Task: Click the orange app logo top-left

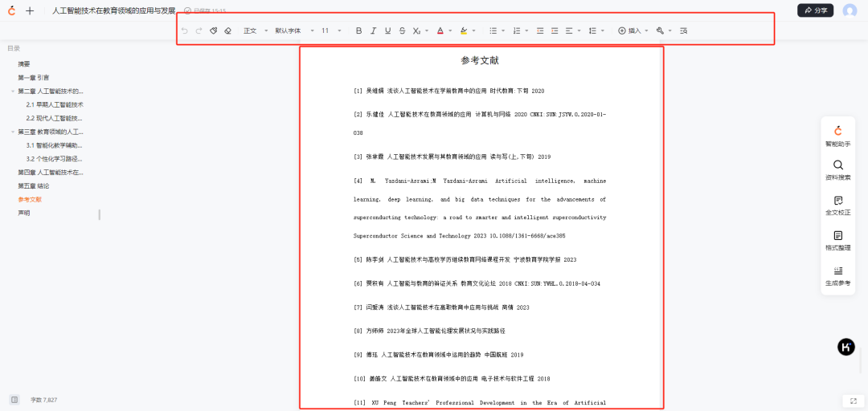Action: click(11, 10)
